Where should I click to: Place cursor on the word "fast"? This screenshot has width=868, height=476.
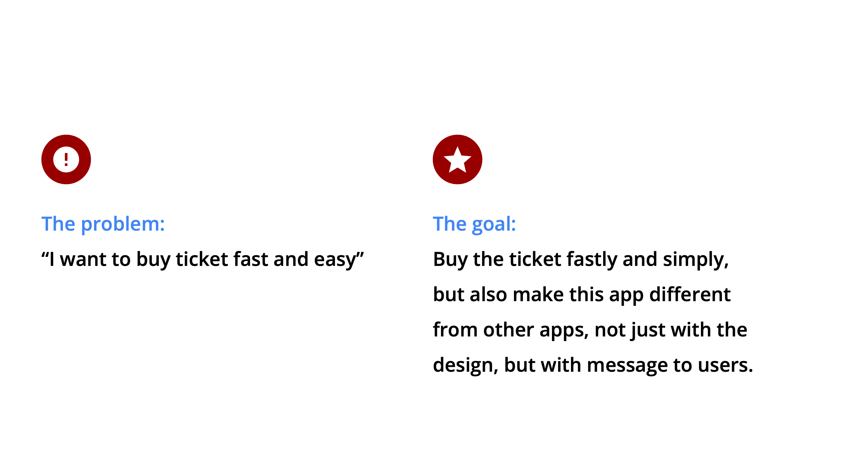click(x=250, y=259)
